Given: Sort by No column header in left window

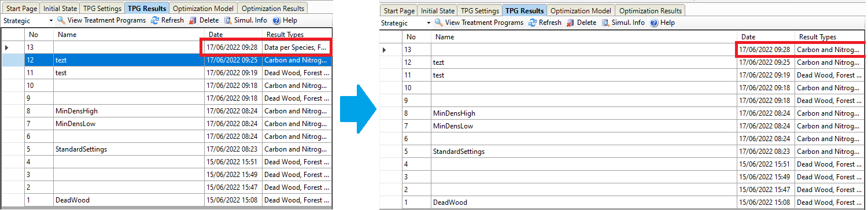Looking at the screenshot, I should click(39, 35).
